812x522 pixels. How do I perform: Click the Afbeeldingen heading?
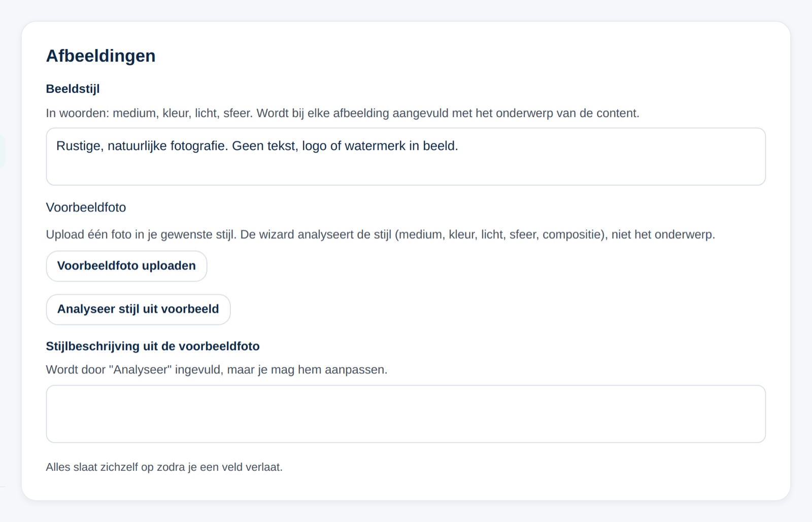click(x=100, y=56)
